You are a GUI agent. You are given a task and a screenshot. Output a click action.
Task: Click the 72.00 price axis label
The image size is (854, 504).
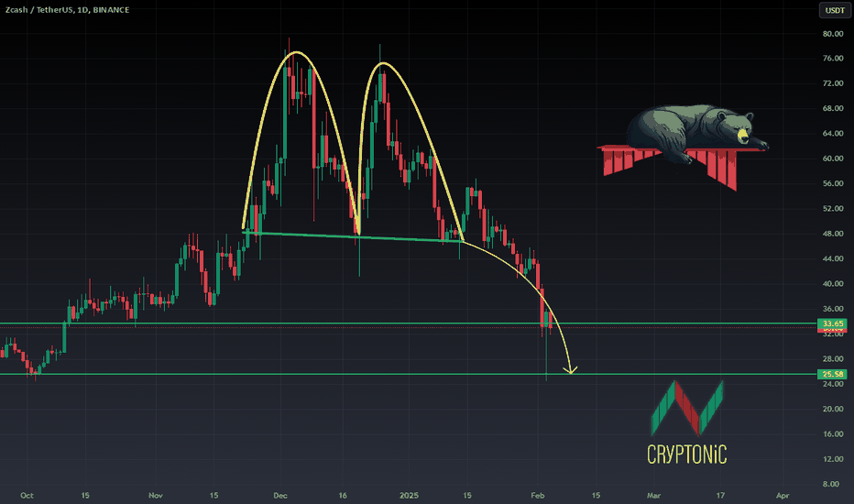point(833,83)
